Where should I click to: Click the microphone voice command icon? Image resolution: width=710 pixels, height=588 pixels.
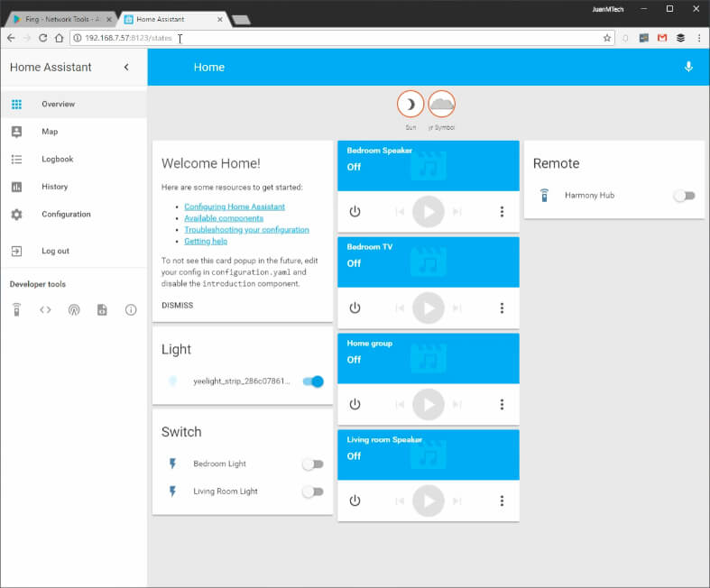(688, 67)
